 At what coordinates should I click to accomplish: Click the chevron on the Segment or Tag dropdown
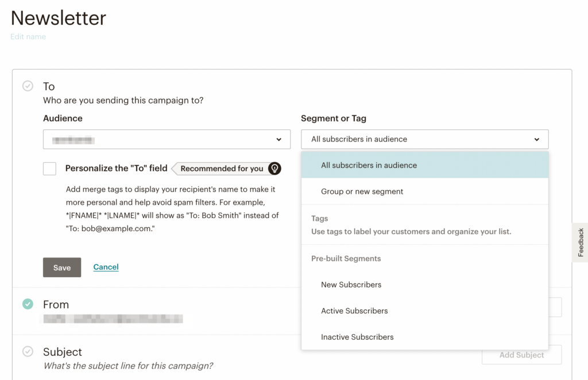(x=537, y=139)
